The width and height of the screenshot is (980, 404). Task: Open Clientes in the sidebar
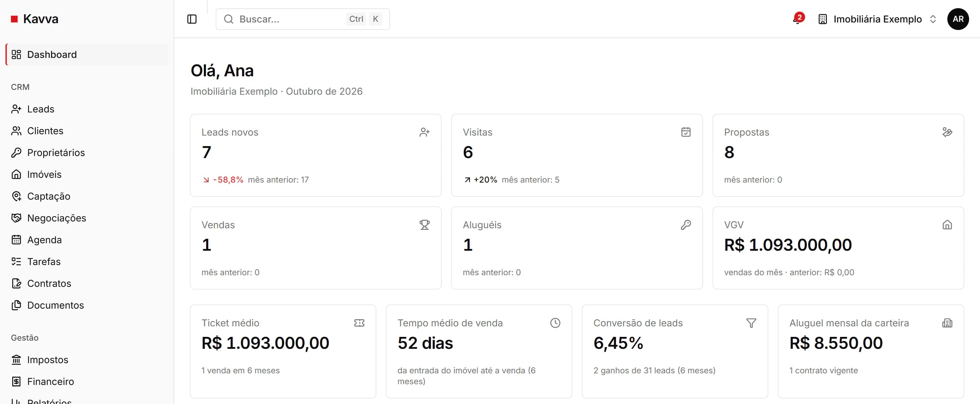(87, 130)
